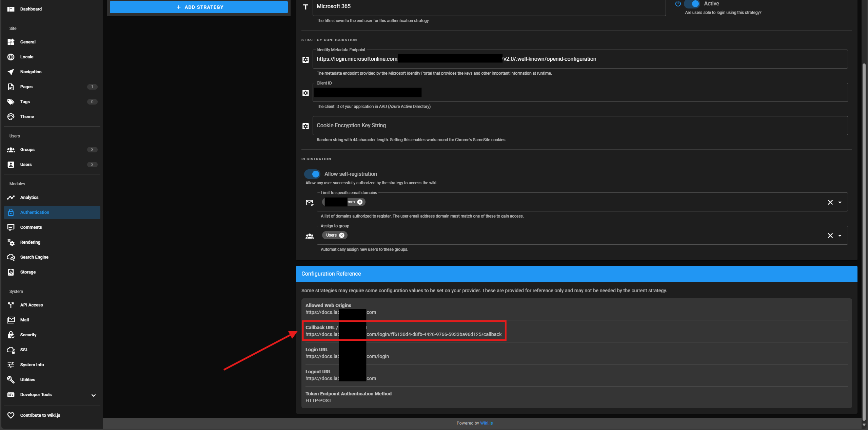The image size is (868, 430).
Task: Click the Login URL value
Action: point(347,357)
